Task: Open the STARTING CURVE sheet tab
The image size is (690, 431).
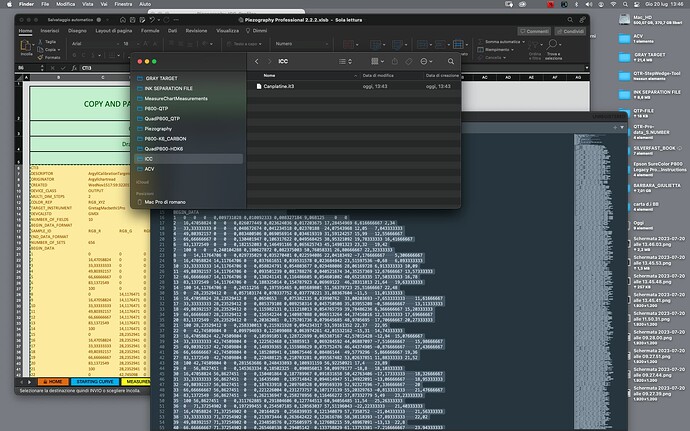Action: pyautogui.click(x=96, y=380)
